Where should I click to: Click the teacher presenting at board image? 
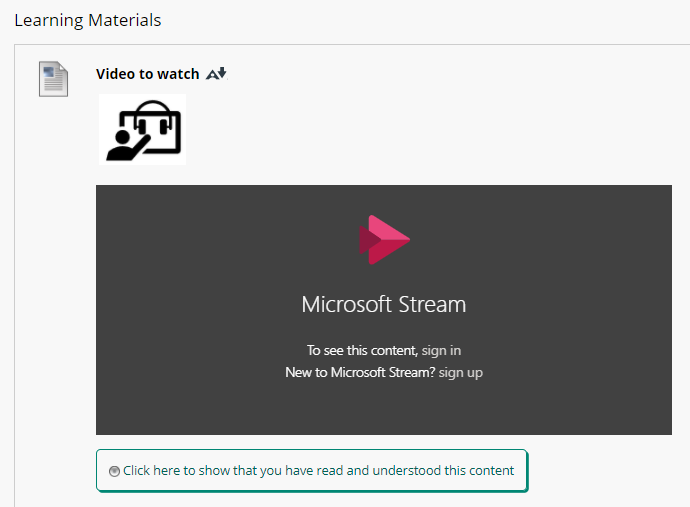[143, 129]
